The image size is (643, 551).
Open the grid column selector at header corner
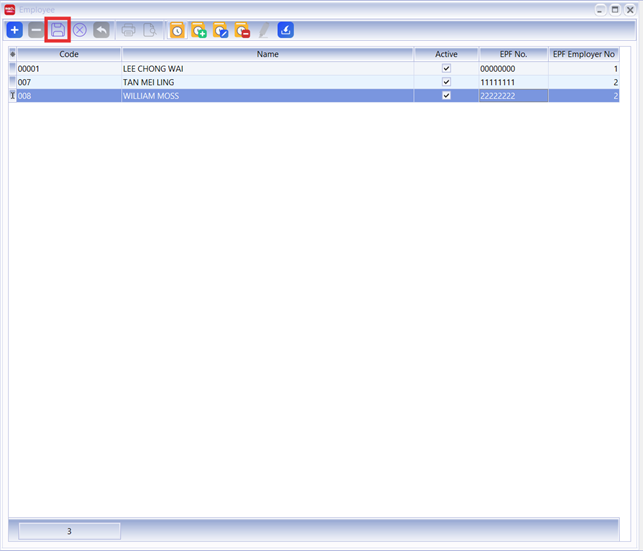click(13, 54)
